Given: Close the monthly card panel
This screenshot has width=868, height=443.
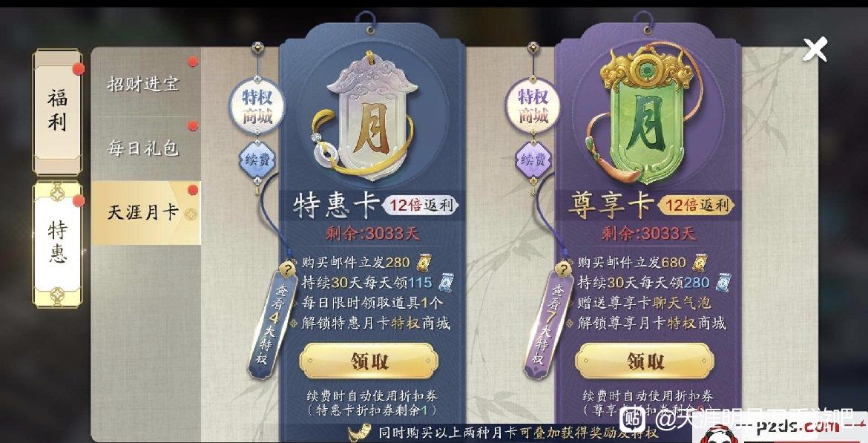Looking at the screenshot, I should [815, 49].
